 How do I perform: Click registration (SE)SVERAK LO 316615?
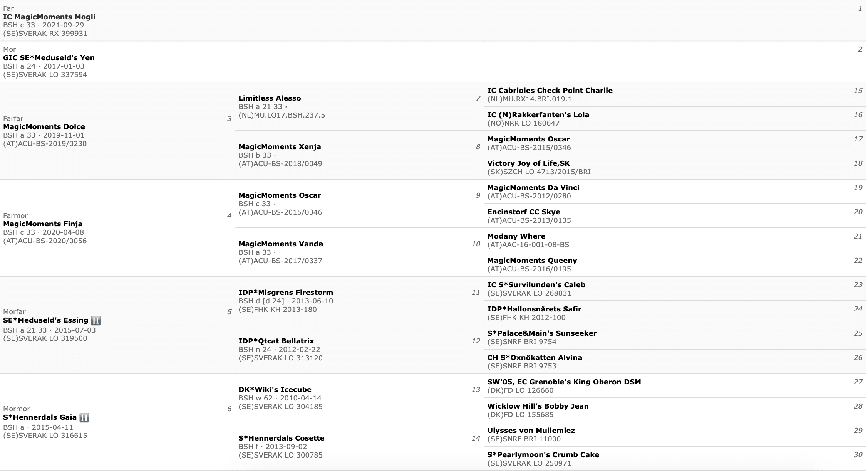point(45,436)
